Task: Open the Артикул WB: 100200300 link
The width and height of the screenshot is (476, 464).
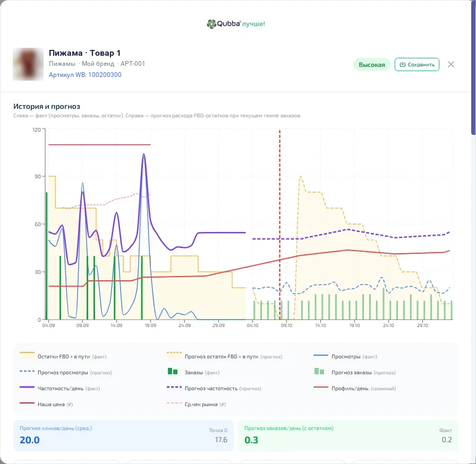Action: [85, 75]
